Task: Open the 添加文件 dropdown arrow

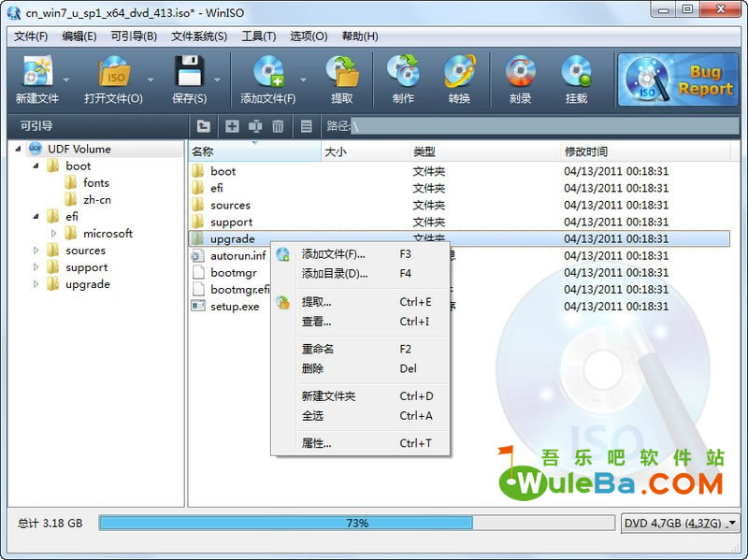Action: click(303, 79)
